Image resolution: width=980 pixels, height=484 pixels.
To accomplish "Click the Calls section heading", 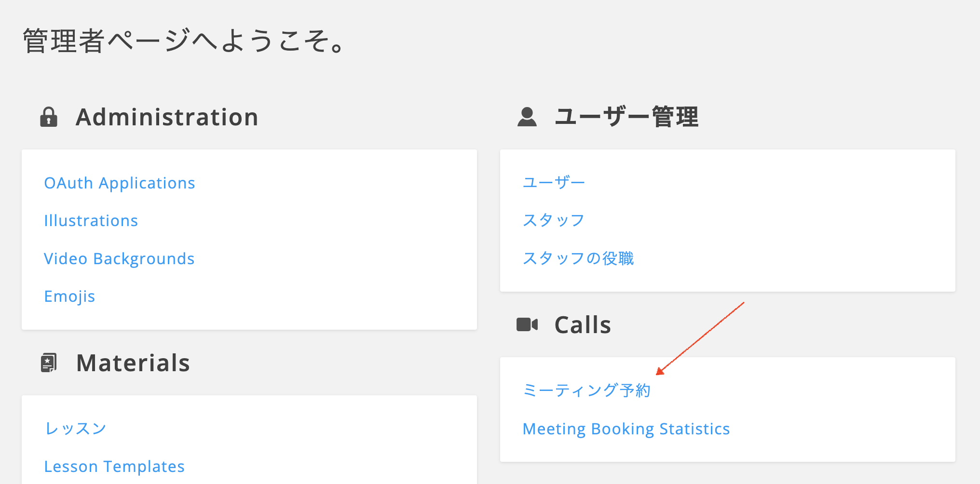I will [583, 325].
